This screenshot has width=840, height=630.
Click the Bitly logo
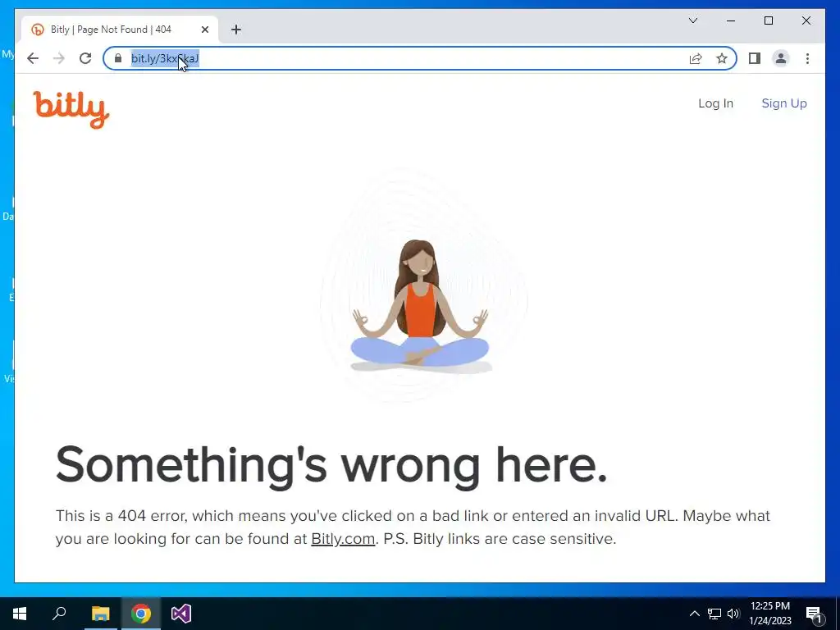71,109
